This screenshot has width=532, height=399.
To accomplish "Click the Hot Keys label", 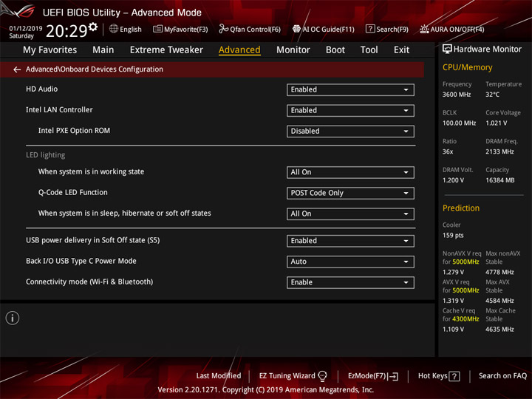I will [432, 376].
